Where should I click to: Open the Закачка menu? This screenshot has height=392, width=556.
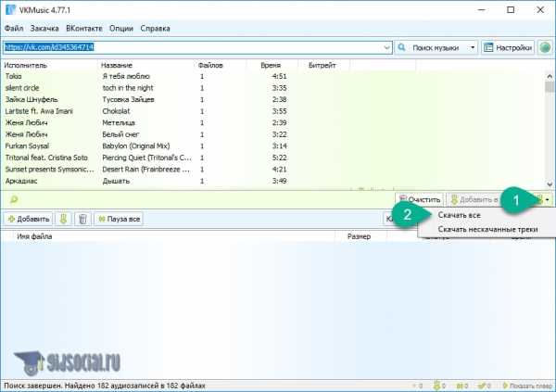44,29
